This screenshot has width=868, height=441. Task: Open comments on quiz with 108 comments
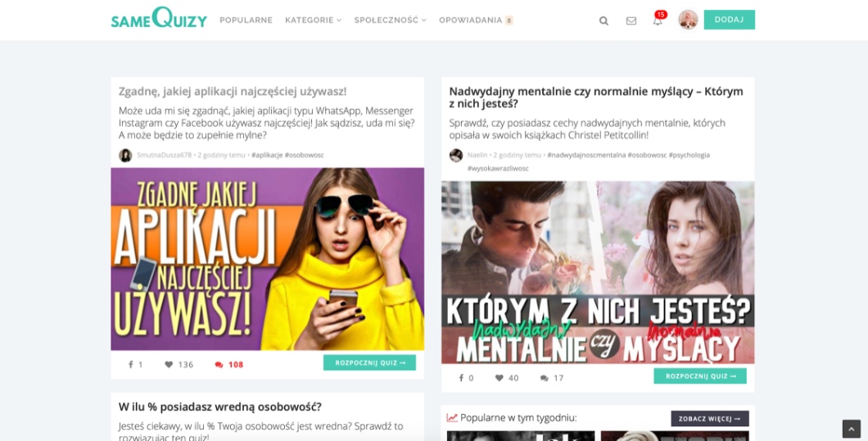point(219,365)
